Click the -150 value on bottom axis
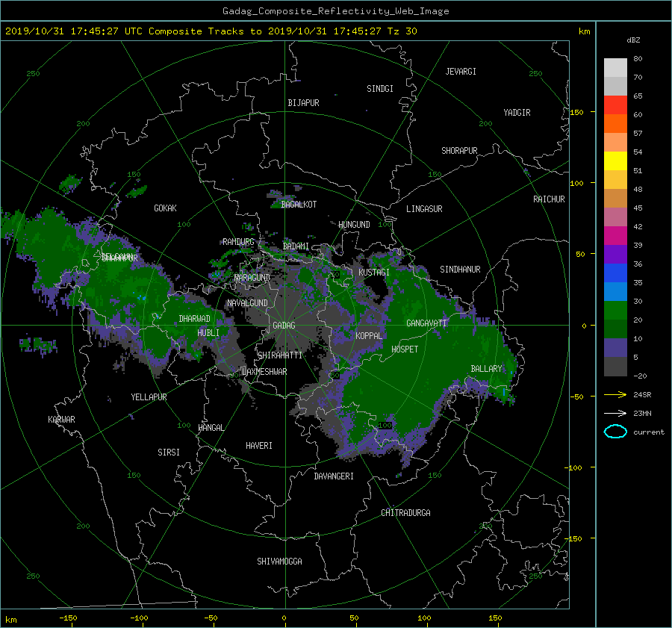Screen dimensions: 672x628 coord(68,618)
